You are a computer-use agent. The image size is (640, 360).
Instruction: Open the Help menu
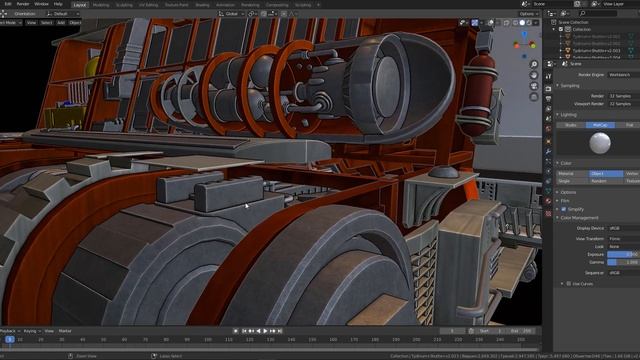click(58, 4)
